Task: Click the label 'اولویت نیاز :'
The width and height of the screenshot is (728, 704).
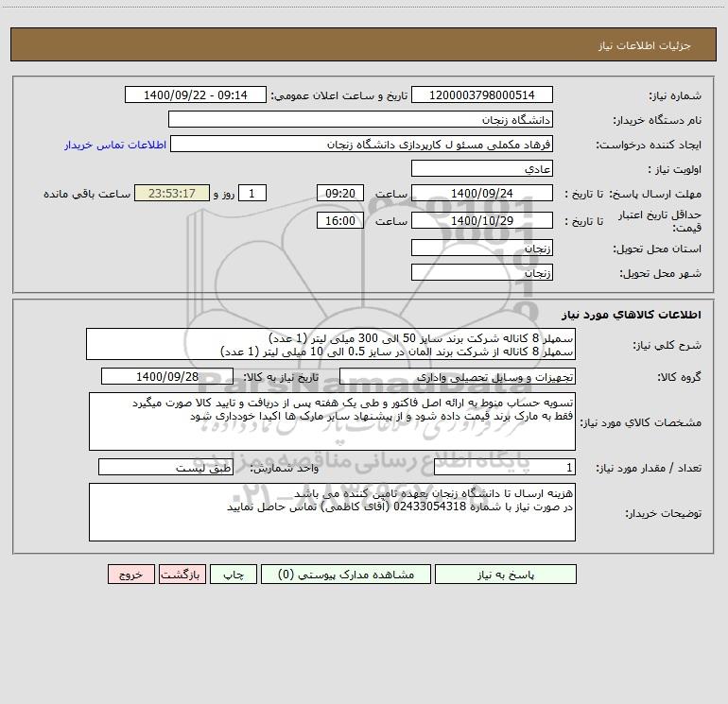Action: [x=675, y=169]
